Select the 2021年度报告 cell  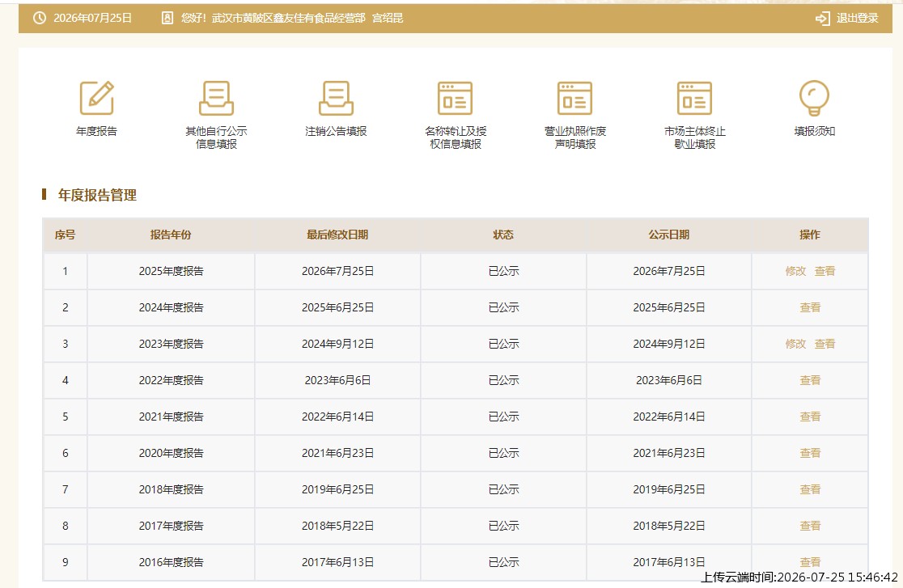click(171, 417)
